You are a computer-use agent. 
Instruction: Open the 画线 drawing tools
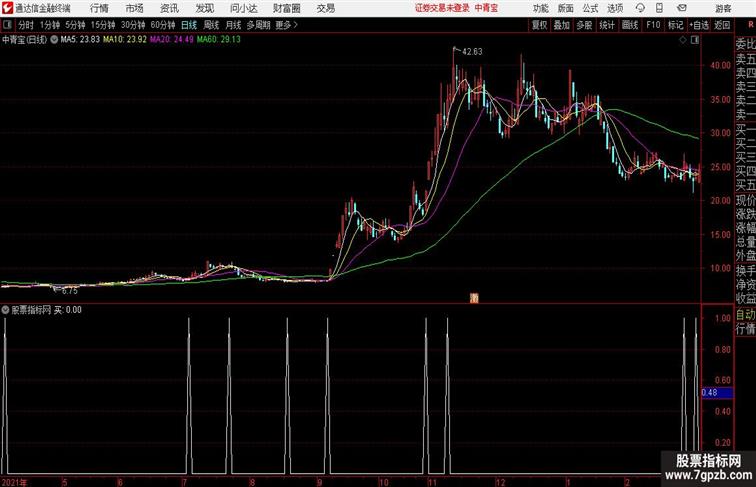630,25
